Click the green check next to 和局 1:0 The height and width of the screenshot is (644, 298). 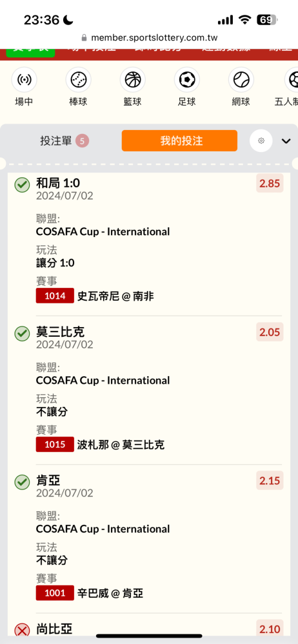tap(22, 185)
